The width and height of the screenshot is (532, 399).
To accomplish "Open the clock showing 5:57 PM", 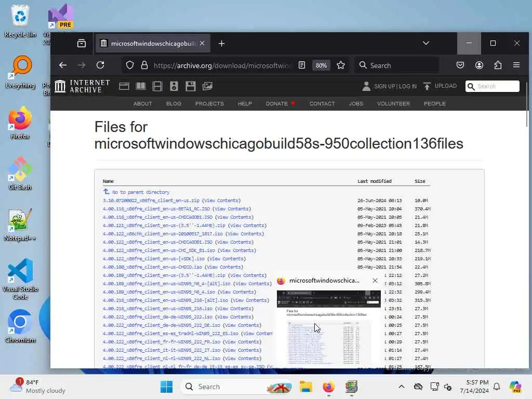I will (x=474, y=387).
